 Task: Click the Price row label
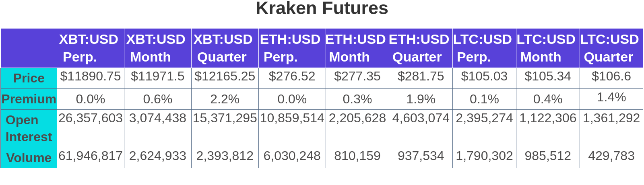[29, 78]
